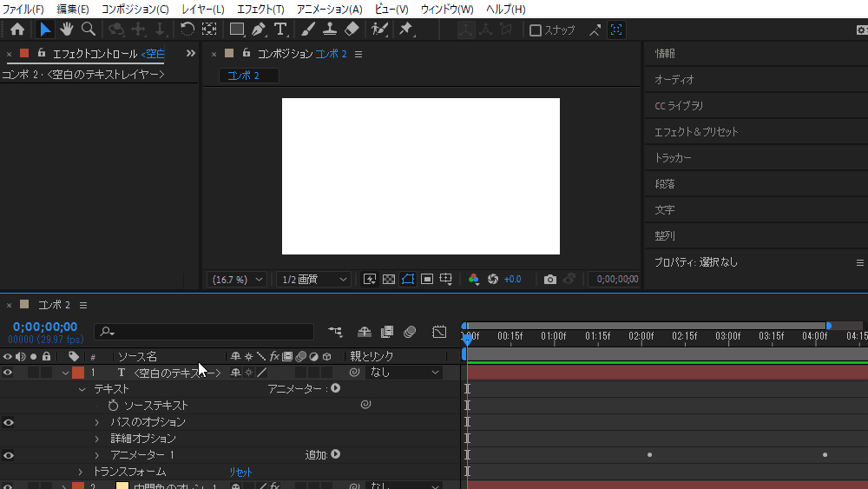Select the Roto Brush tool
The height and width of the screenshot is (489, 868).
[x=379, y=30]
